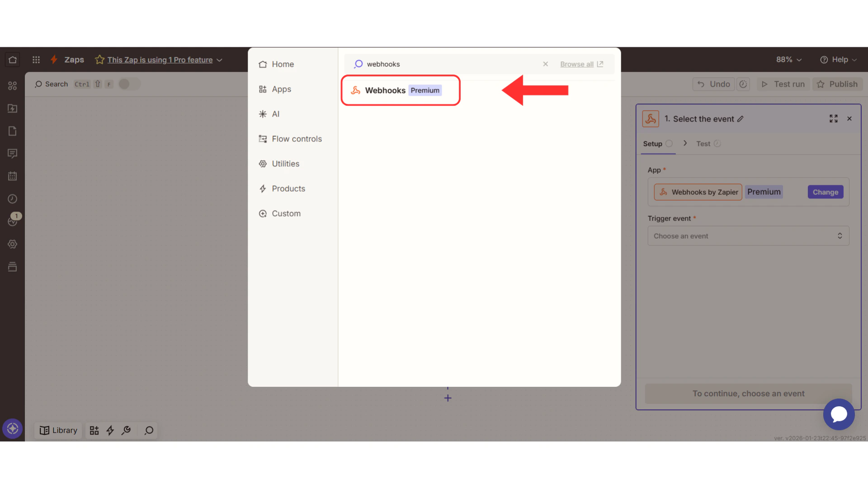This screenshot has height=488, width=868.
Task: Open the chat assistant bubble at bottom right
Action: point(839,414)
